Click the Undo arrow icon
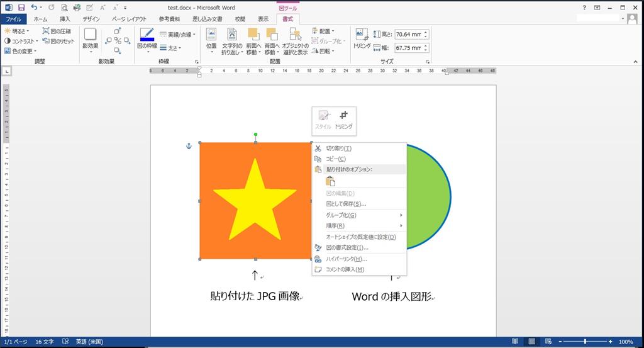 click(34, 8)
